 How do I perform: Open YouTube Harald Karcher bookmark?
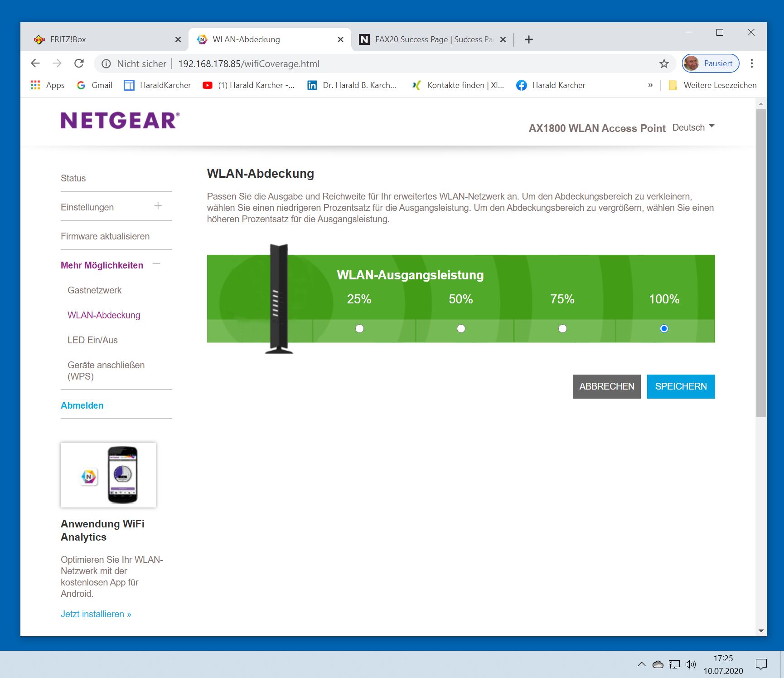(x=248, y=85)
